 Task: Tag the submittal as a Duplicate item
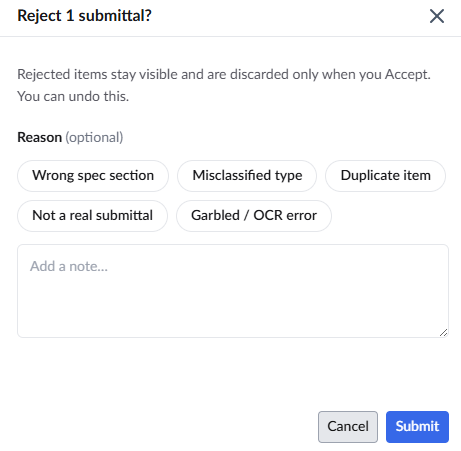[385, 176]
